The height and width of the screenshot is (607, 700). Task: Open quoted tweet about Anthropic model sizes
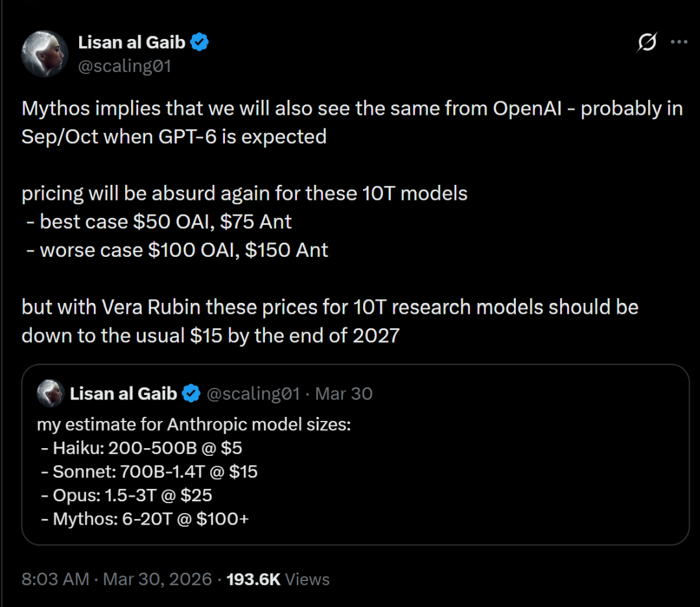(x=355, y=455)
